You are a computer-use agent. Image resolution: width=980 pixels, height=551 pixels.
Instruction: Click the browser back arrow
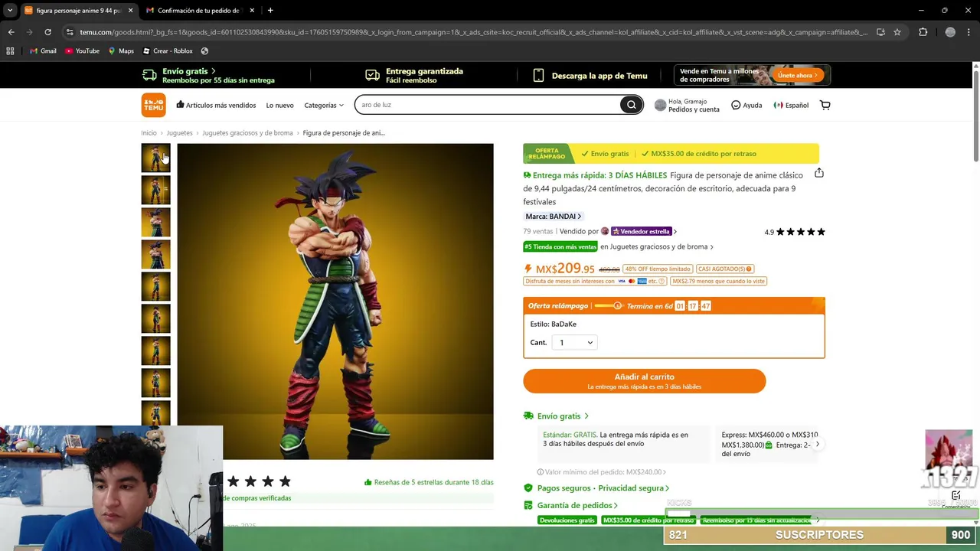coord(11,32)
